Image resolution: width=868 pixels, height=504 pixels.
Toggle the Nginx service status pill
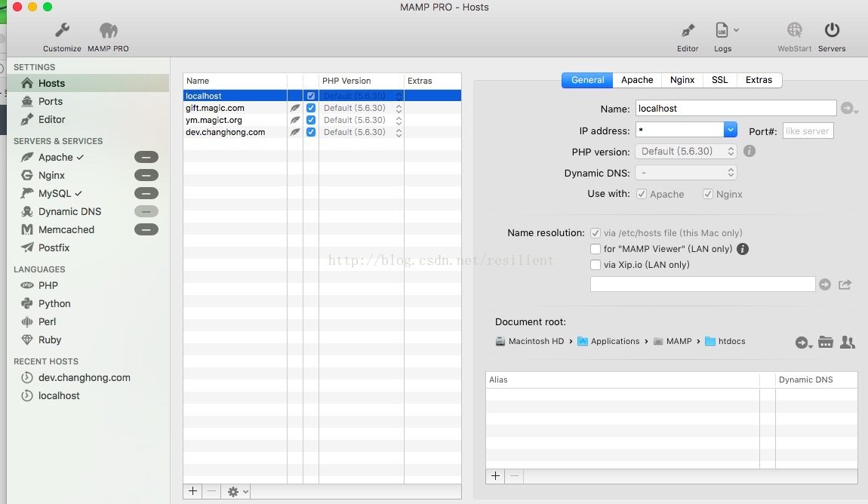[x=146, y=175]
